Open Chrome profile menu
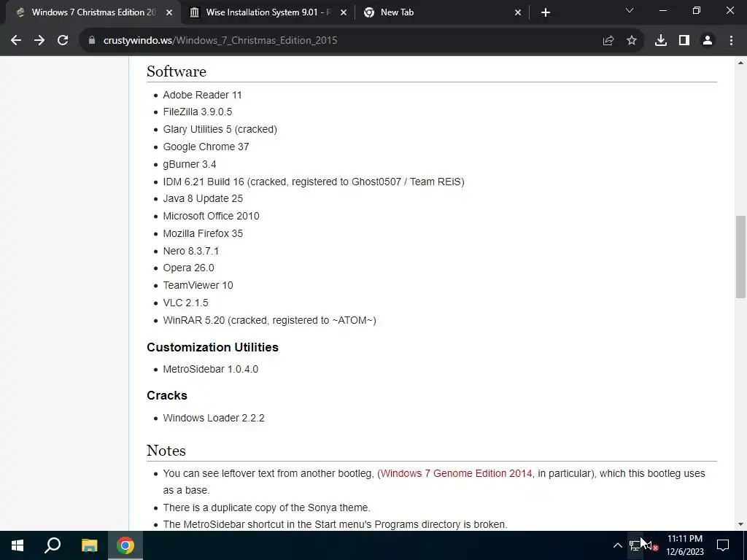 [x=708, y=41]
